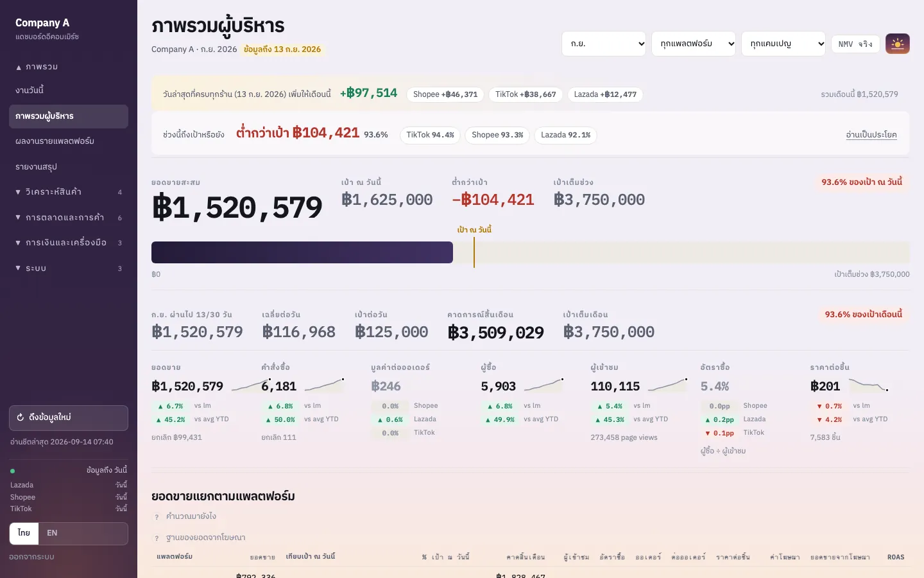Click the visitors sparkline next to 110,115
Screen dimensions: 924x578
tap(667, 386)
